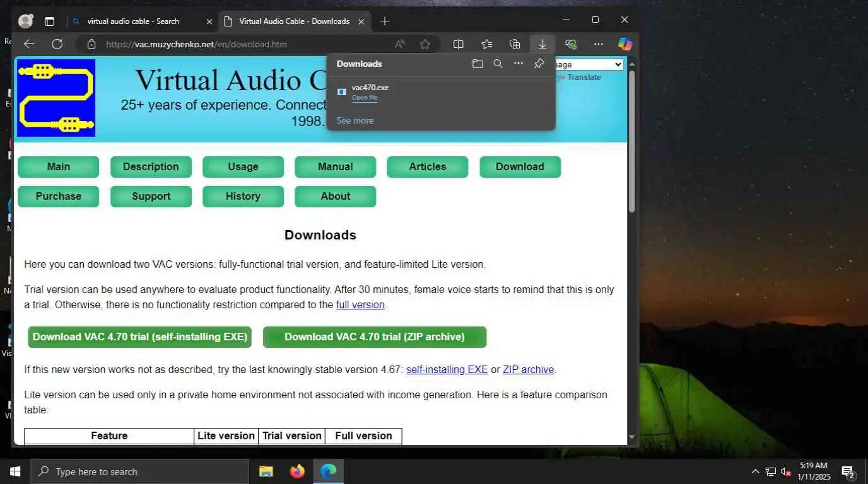Click the Full version table header

coord(363,436)
